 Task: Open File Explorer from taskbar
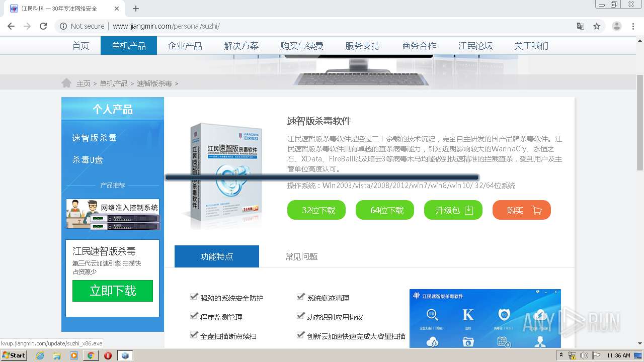click(x=57, y=355)
